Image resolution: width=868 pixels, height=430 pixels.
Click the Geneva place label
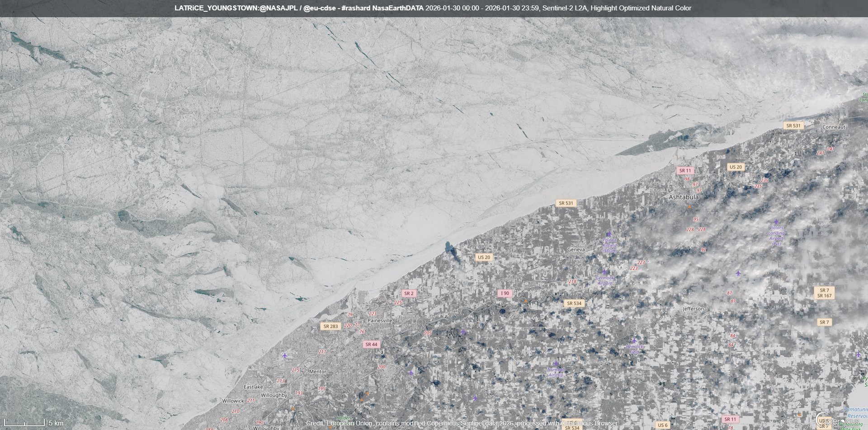pyautogui.click(x=576, y=249)
